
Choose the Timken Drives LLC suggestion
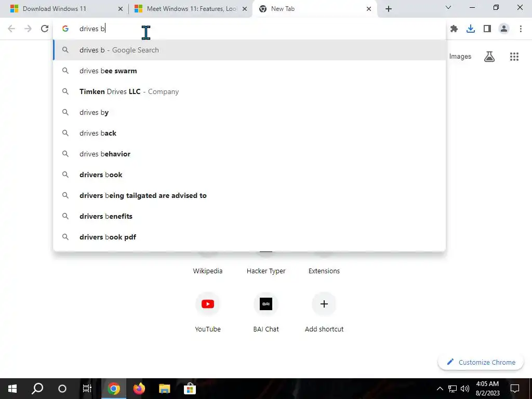pyautogui.click(x=249, y=91)
